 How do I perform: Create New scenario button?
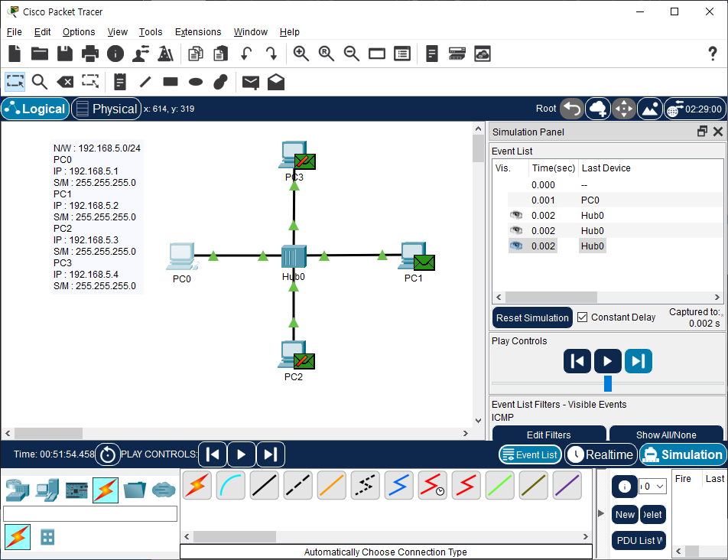click(625, 515)
